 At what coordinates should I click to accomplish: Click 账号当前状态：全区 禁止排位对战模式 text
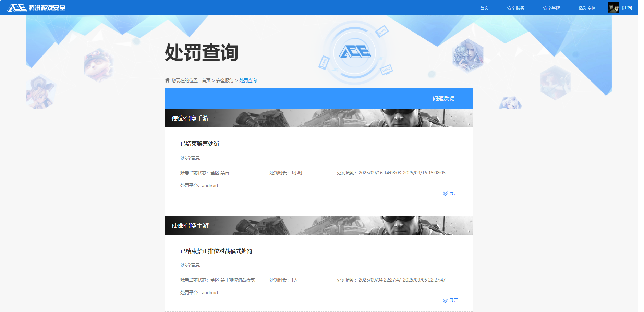tap(218, 280)
